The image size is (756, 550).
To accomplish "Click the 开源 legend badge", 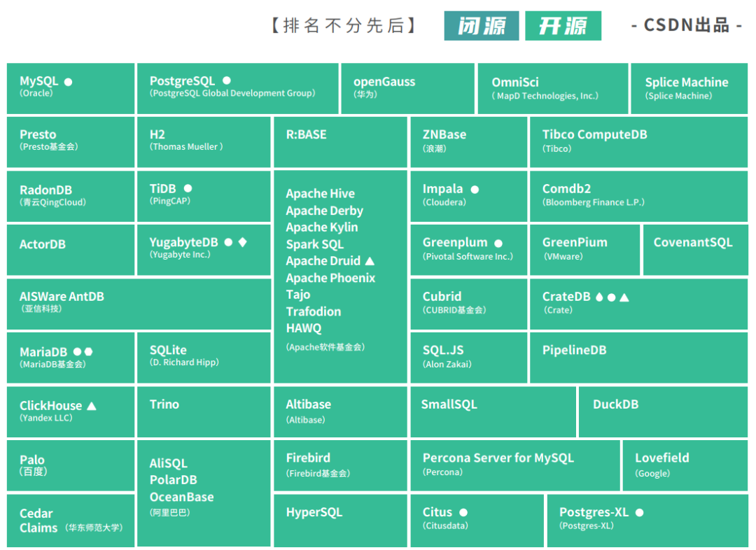I will [x=563, y=26].
